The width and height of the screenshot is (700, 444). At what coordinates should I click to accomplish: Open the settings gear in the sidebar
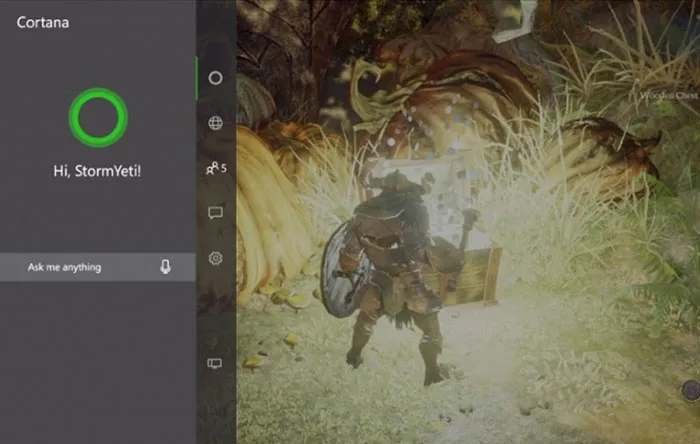[215, 258]
